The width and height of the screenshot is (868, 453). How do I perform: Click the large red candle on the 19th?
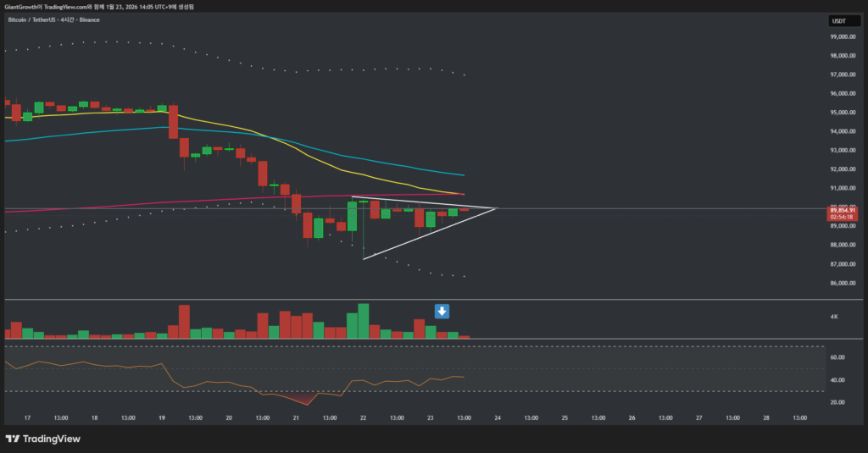[173, 123]
